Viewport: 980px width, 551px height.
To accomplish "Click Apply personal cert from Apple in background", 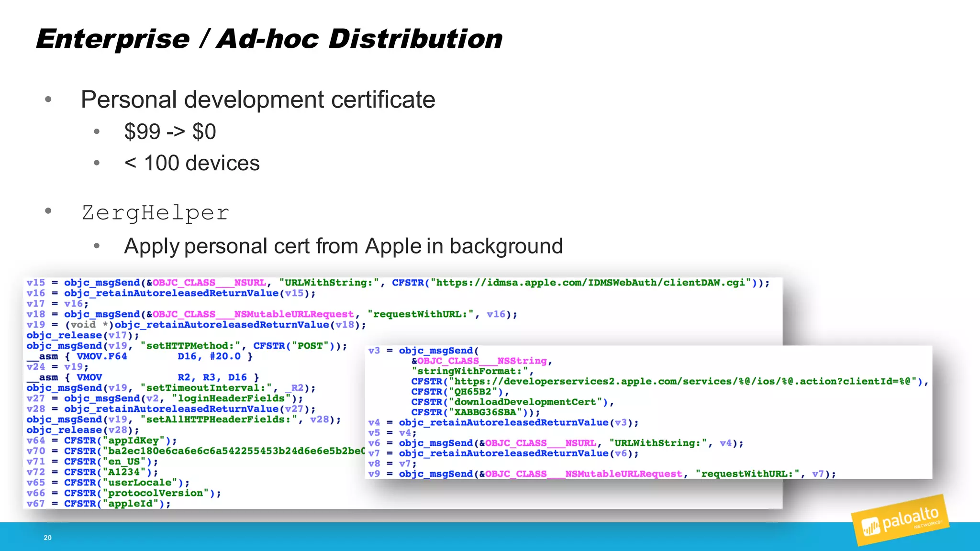I will (x=343, y=246).
